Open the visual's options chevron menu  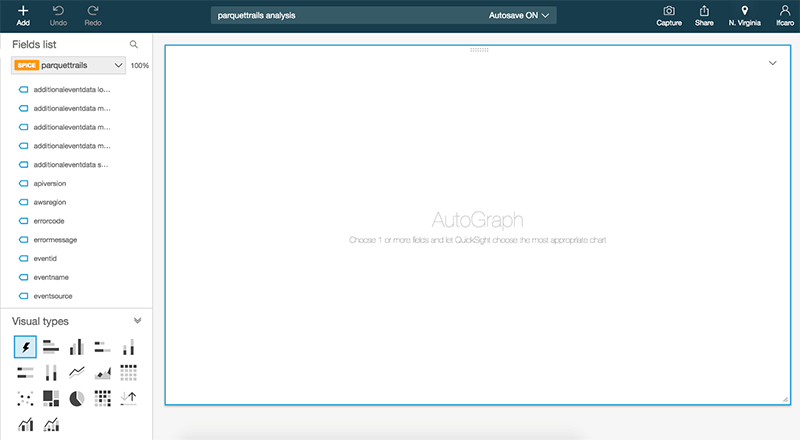772,63
